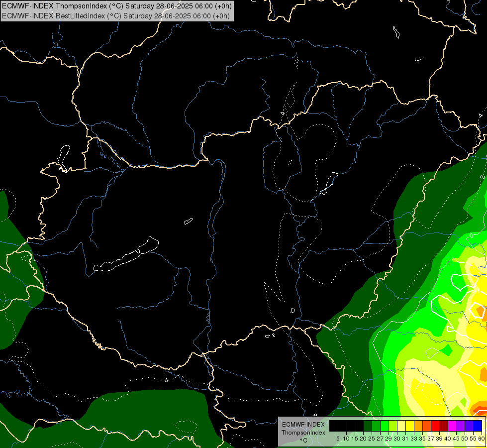The image size is (487, 448).
Task: Click the large elongated lake outline on the map
Action: (x=126, y=254)
